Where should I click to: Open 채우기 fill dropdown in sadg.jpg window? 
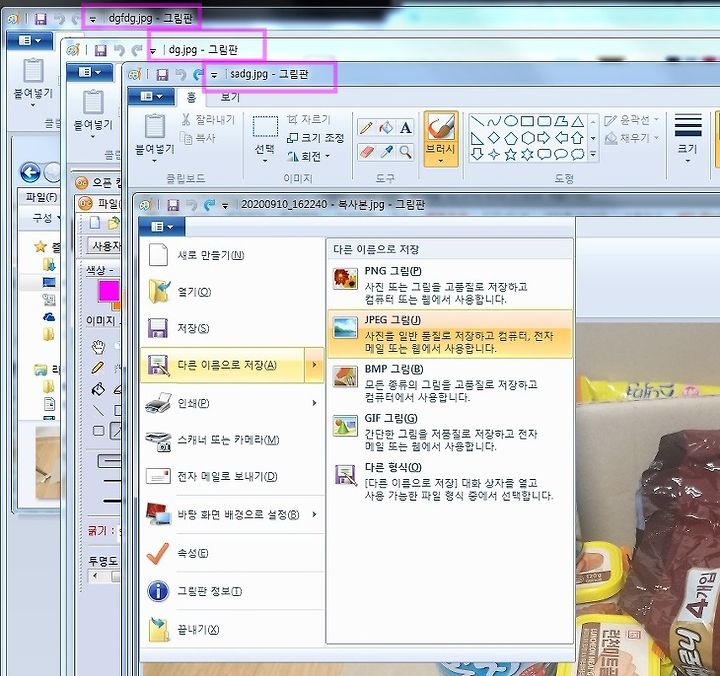pos(631,137)
